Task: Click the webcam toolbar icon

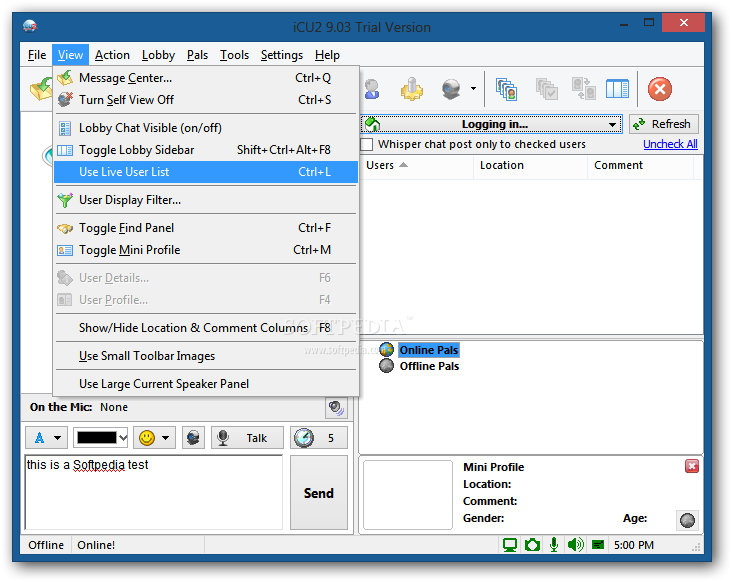Action: [451, 89]
